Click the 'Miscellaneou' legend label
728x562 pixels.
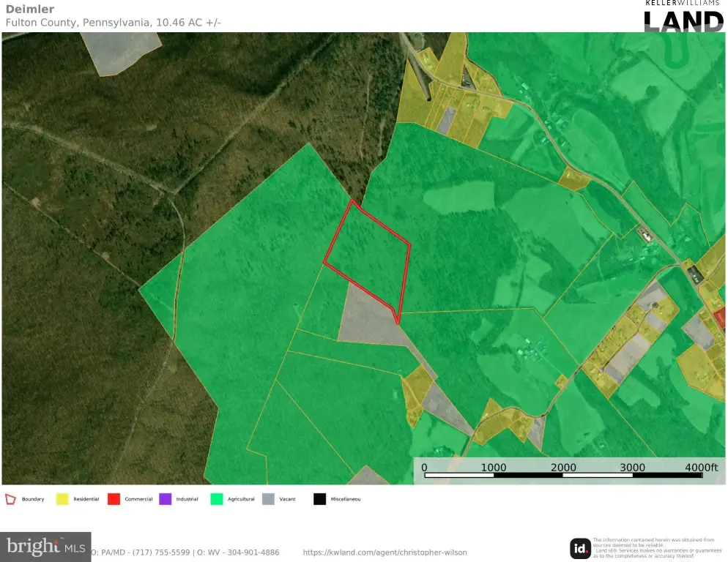point(346,499)
